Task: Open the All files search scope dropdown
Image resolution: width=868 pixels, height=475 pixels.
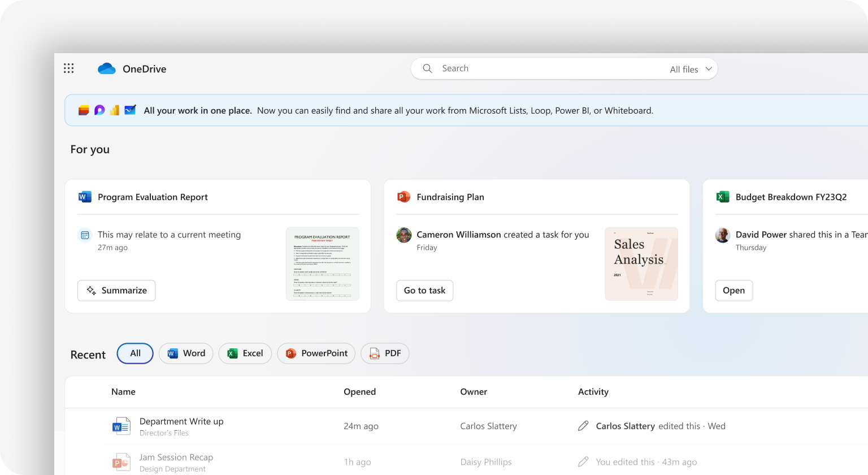Action: coord(691,69)
